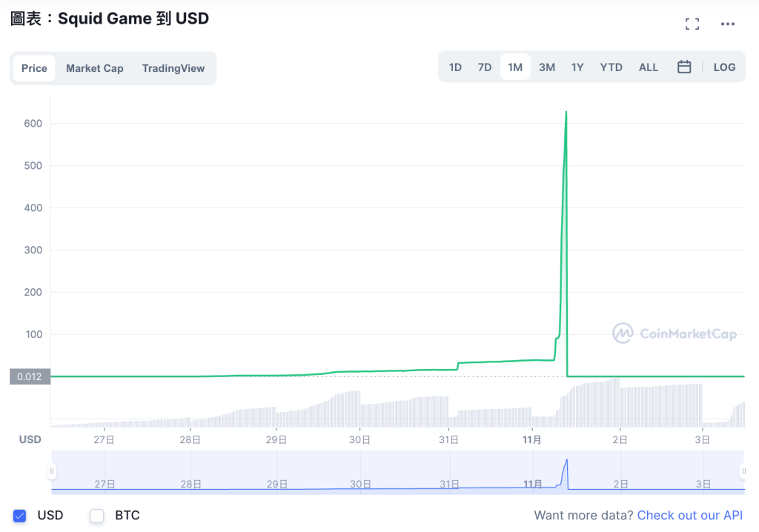Select the Price tab
This screenshot has width=759, height=532.
coord(34,68)
